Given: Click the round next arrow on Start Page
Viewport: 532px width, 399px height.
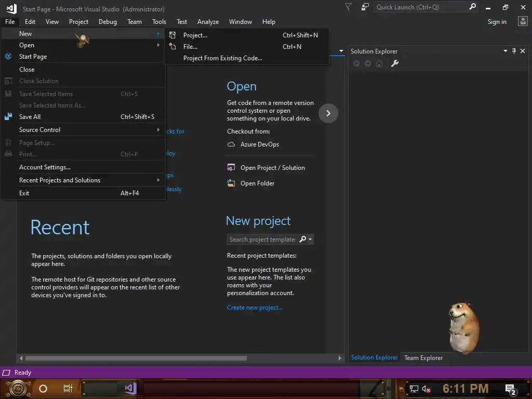Looking at the screenshot, I should [x=328, y=113].
